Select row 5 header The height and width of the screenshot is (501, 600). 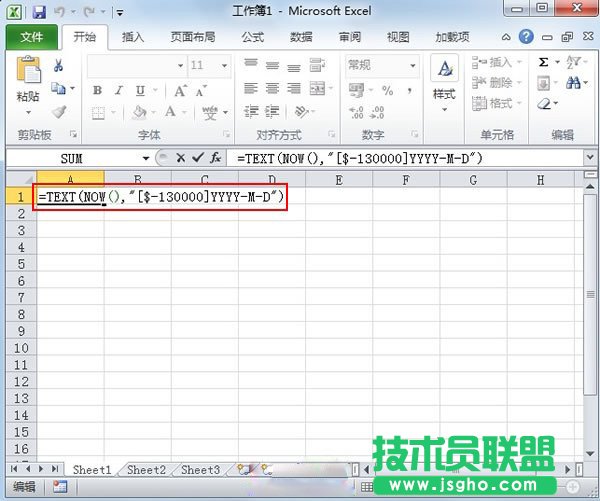(x=21, y=264)
